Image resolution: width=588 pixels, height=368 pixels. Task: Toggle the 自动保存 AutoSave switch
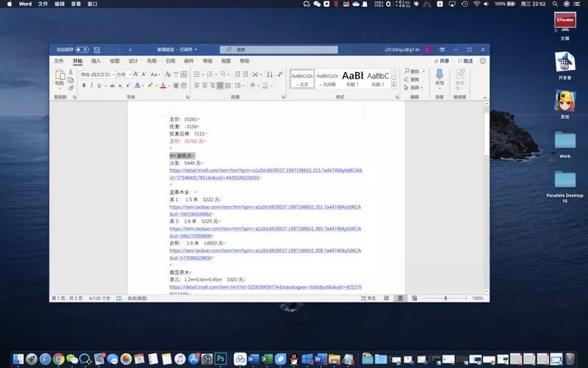click(82, 49)
